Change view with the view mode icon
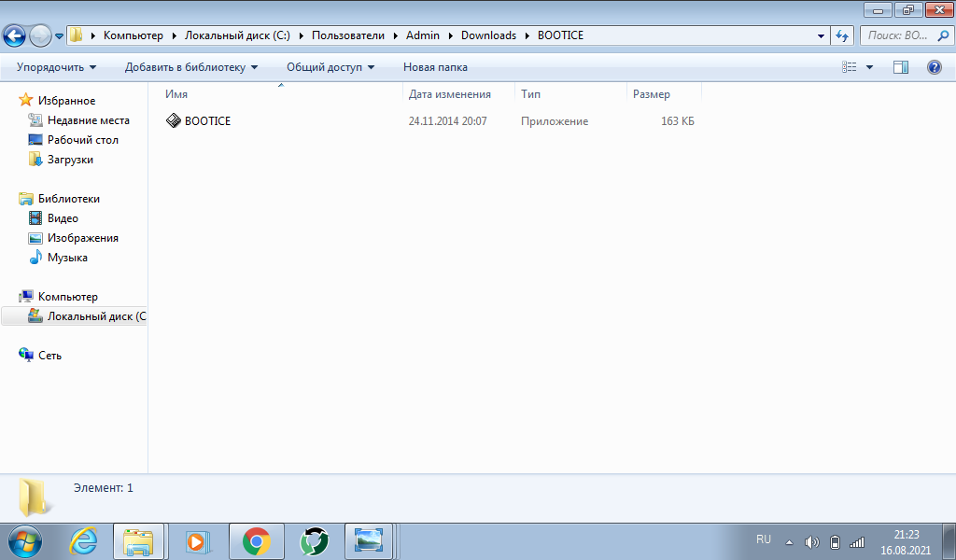Viewport: 956px width, 560px height. pos(849,67)
